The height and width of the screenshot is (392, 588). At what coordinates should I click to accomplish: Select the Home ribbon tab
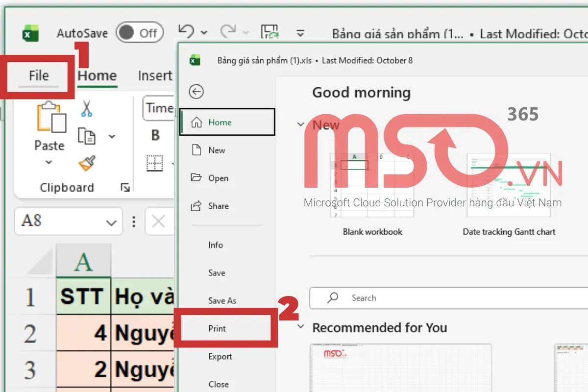(97, 76)
